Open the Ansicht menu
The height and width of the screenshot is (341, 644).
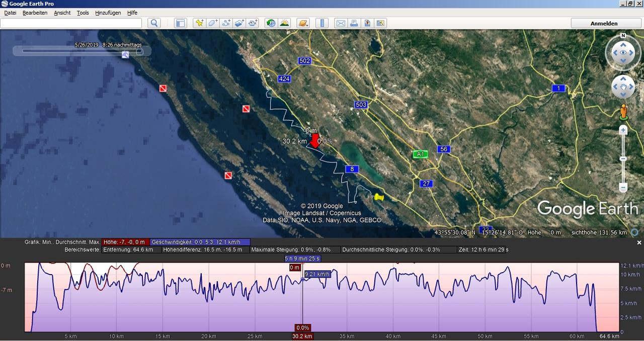click(x=62, y=13)
